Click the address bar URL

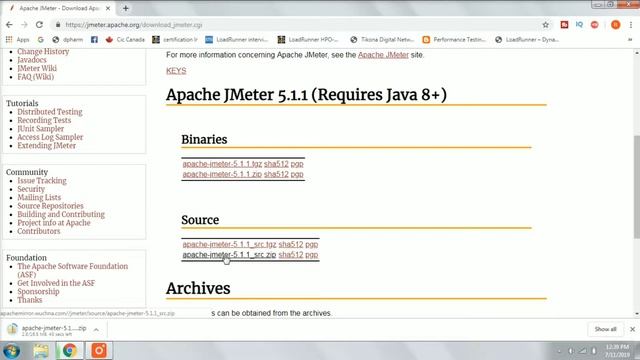point(134,25)
